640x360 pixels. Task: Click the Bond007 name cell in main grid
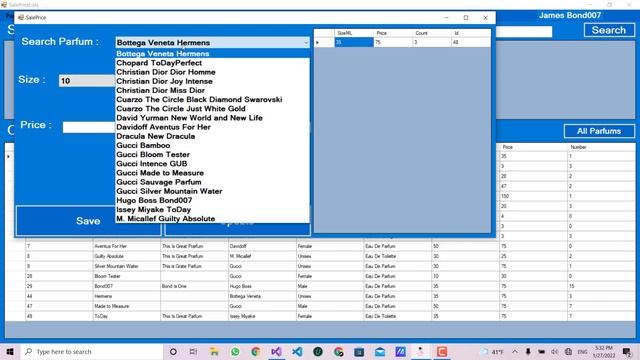click(x=127, y=286)
